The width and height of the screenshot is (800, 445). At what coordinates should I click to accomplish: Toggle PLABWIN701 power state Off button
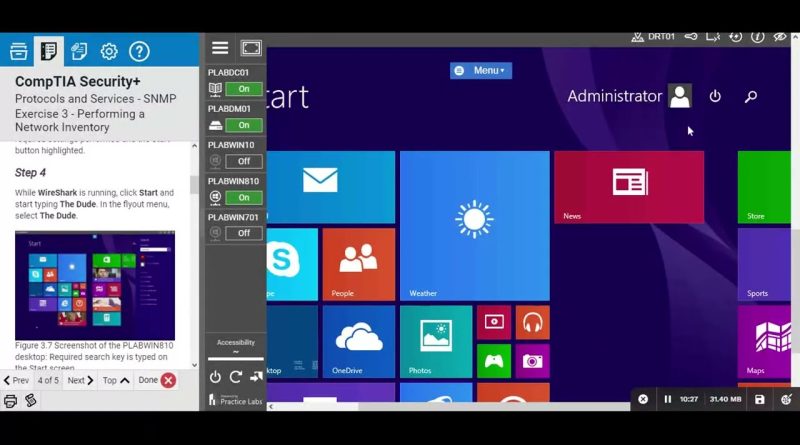244,233
